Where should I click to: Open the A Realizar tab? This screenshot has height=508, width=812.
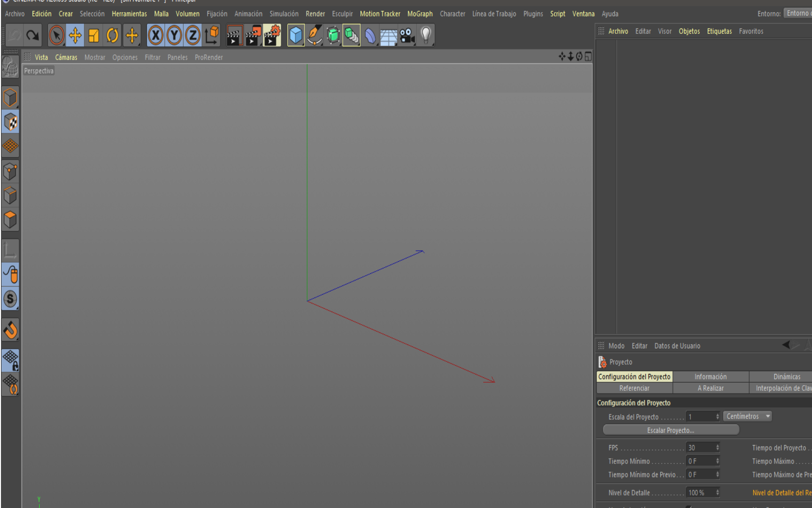pos(710,388)
